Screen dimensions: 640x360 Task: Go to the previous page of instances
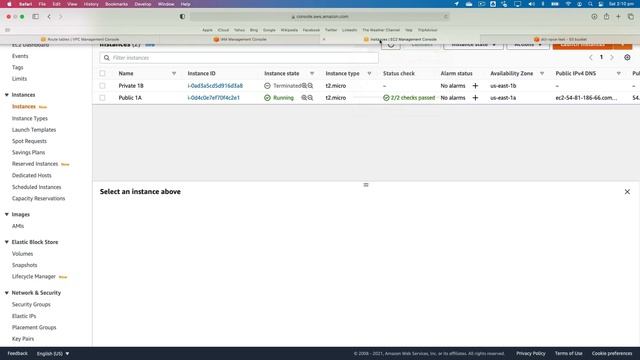coord(591,58)
